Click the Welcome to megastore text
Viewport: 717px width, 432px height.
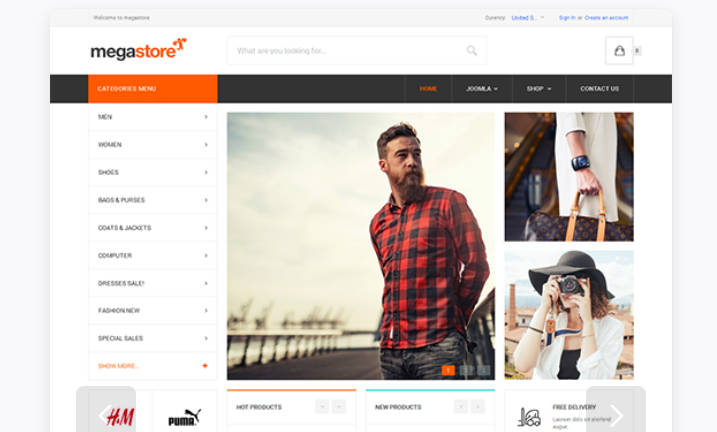click(x=121, y=18)
